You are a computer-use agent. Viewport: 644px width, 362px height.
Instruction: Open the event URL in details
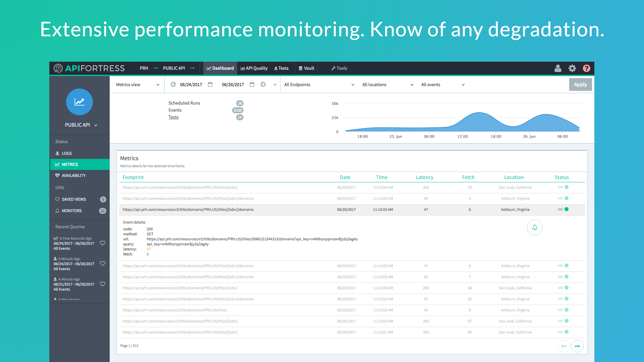click(252, 239)
